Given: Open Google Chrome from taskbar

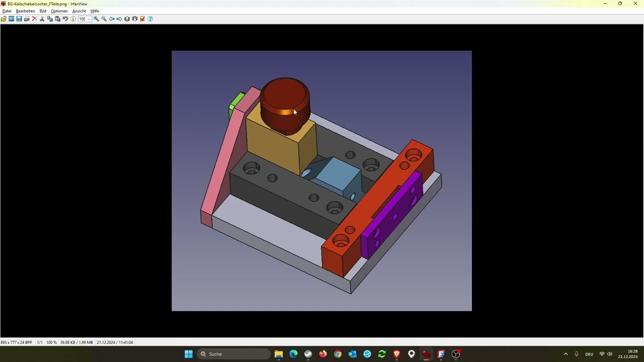Looking at the screenshot, I should tap(338, 354).
